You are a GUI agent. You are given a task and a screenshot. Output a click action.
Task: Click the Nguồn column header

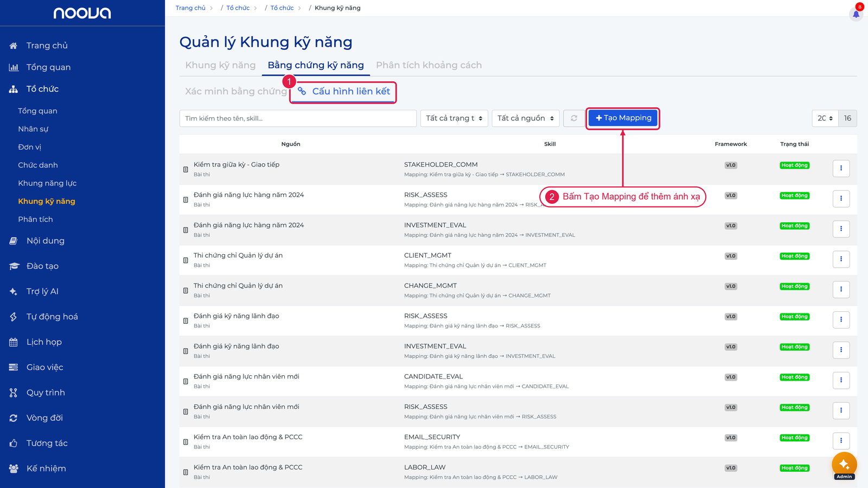click(291, 144)
